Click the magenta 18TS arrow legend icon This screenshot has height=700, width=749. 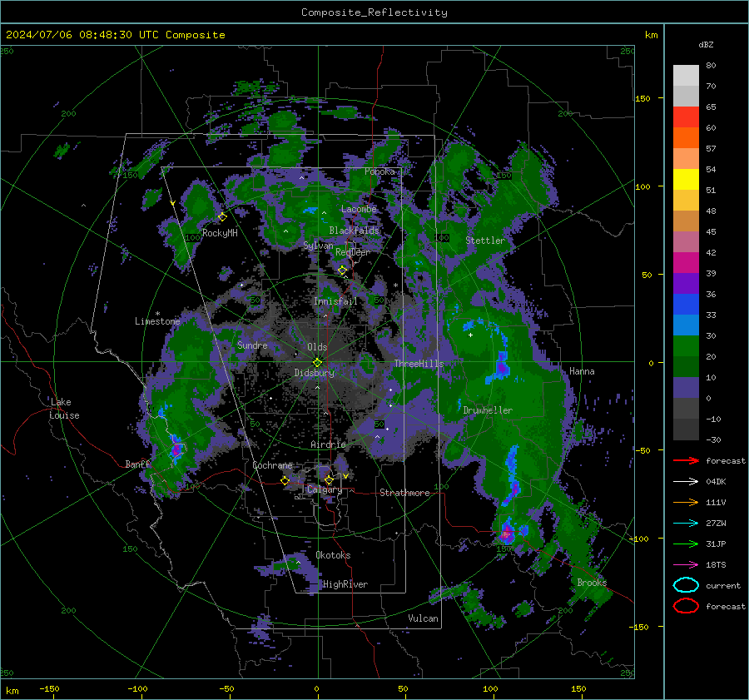(686, 565)
